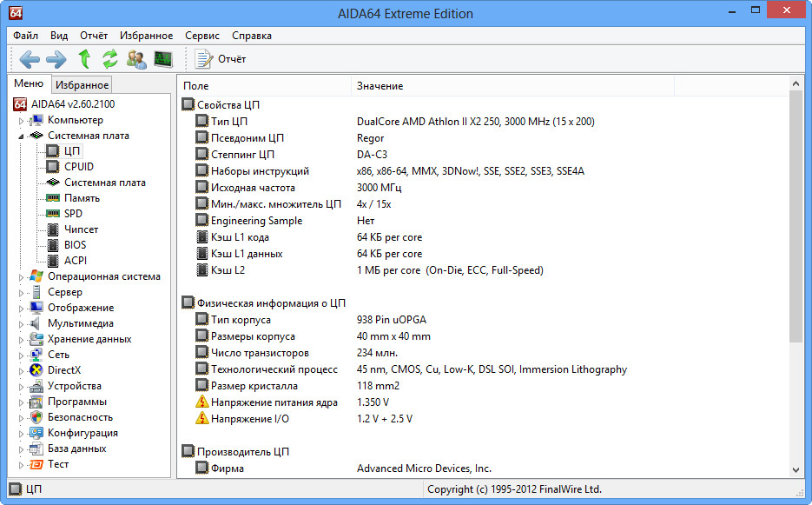Click the green up-level arrow icon
Image resolution: width=812 pixels, height=505 pixels.
pyautogui.click(x=84, y=58)
